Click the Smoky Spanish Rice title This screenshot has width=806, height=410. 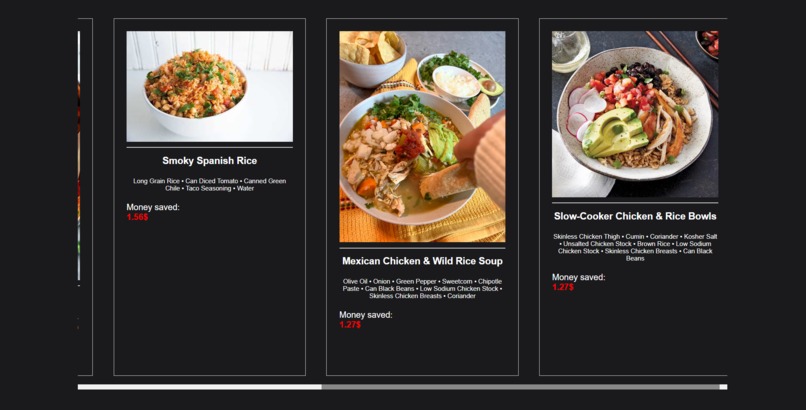point(210,161)
